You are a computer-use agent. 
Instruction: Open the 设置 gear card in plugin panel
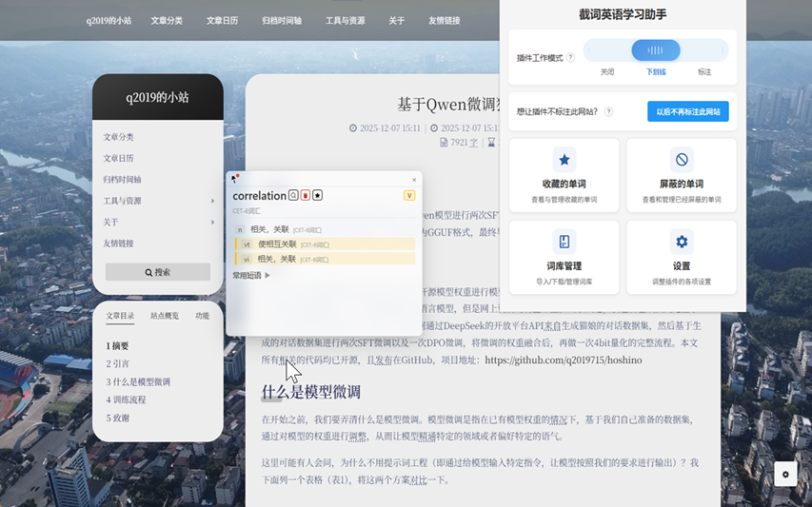click(682, 257)
